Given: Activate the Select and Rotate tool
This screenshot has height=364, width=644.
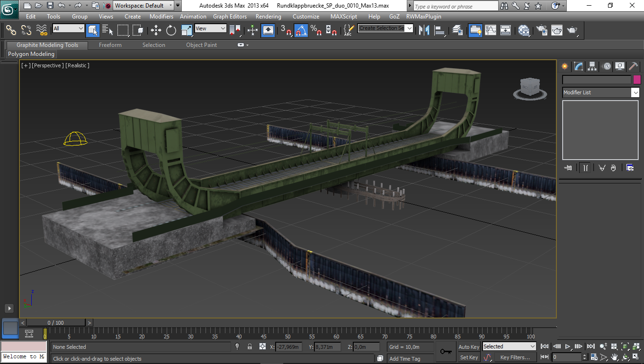Looking at the screenshot, I should (x=171, y=30).
